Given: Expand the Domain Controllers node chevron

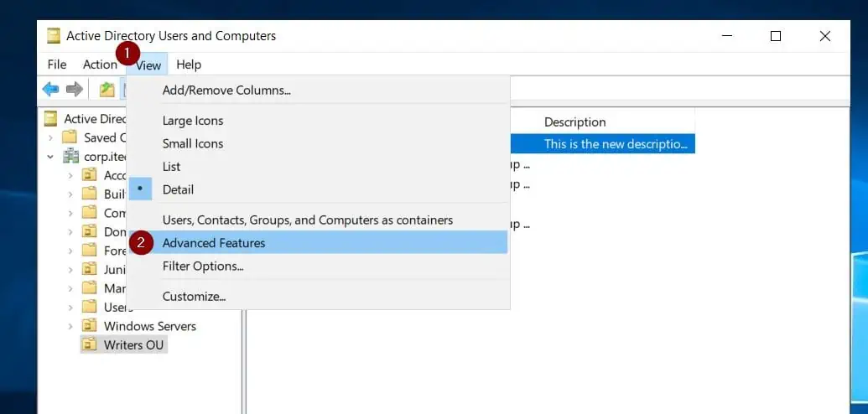Looking at the screenshot, I should click(x=70, y=232).
